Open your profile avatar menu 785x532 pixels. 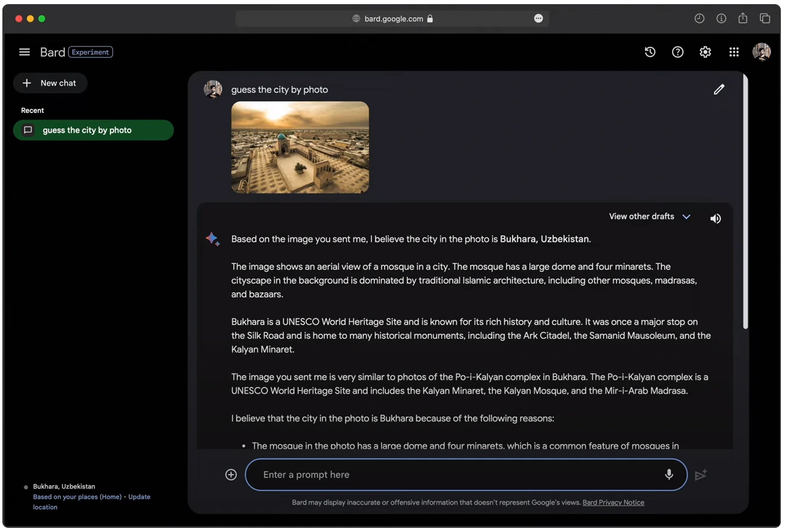762,52
